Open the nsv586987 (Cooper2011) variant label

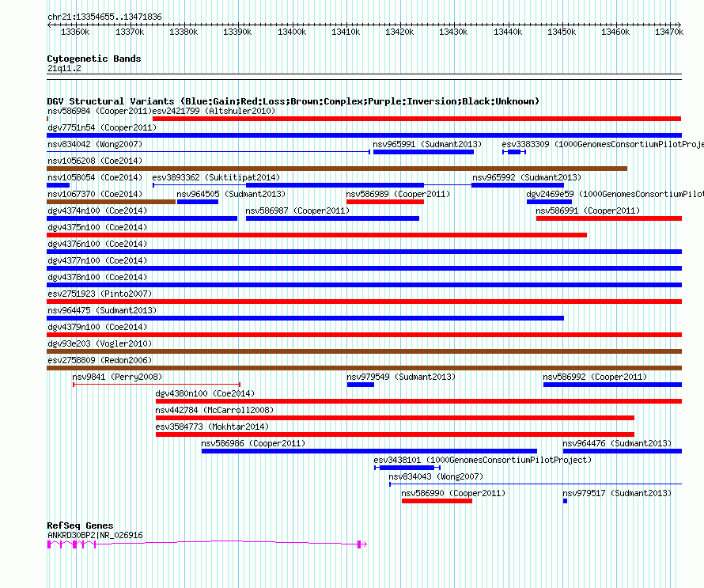tap(297, 211)
